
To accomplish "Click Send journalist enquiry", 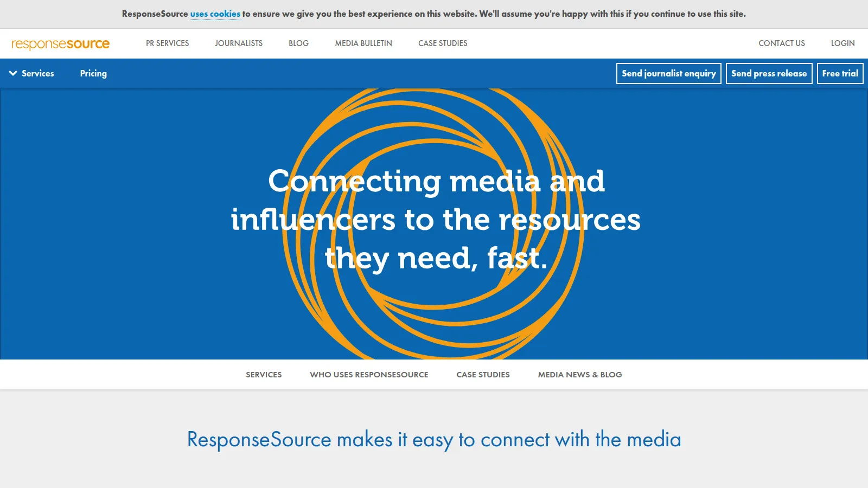I will coord(668,73).
